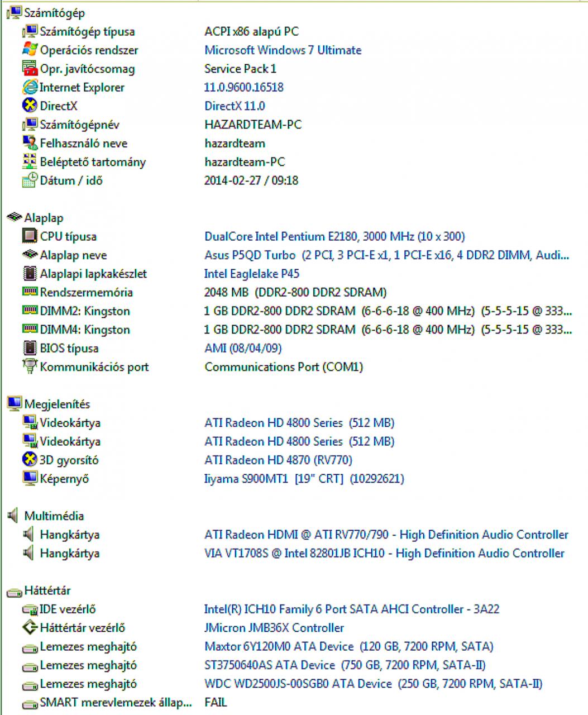The width and height of the screenshot is (588, 715).
Task: Click the DIMM2: Kingston memory icon
Action: [x=30, y=311]
